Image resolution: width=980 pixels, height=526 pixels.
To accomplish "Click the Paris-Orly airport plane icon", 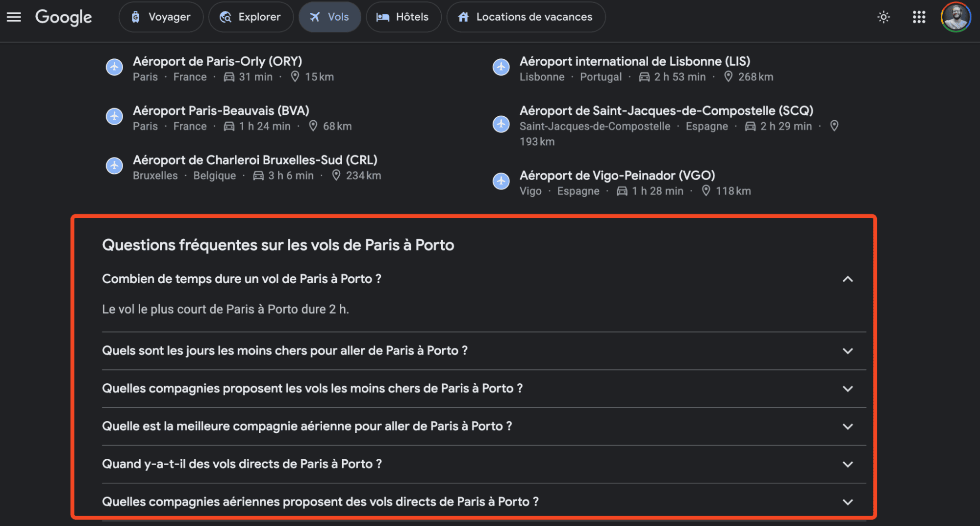I will tap(114, 67).
